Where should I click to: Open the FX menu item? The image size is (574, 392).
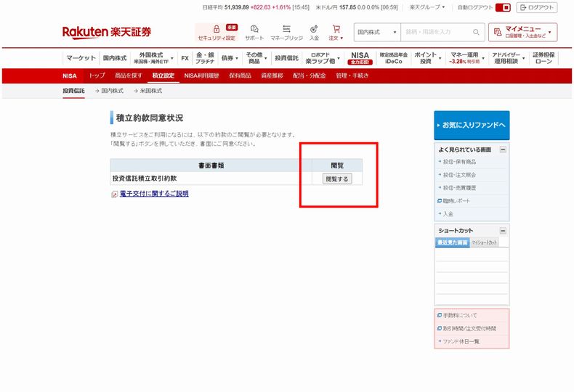pos(185,58)
